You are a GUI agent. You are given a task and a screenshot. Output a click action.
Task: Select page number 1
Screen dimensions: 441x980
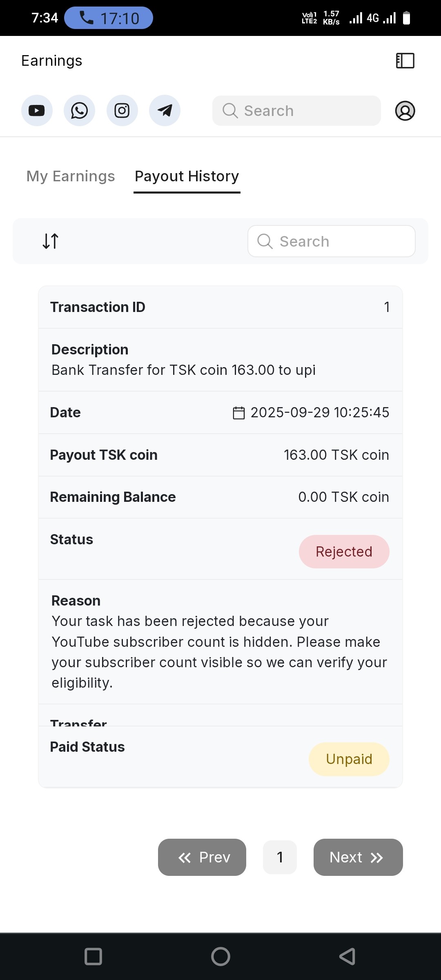(280, 857)
